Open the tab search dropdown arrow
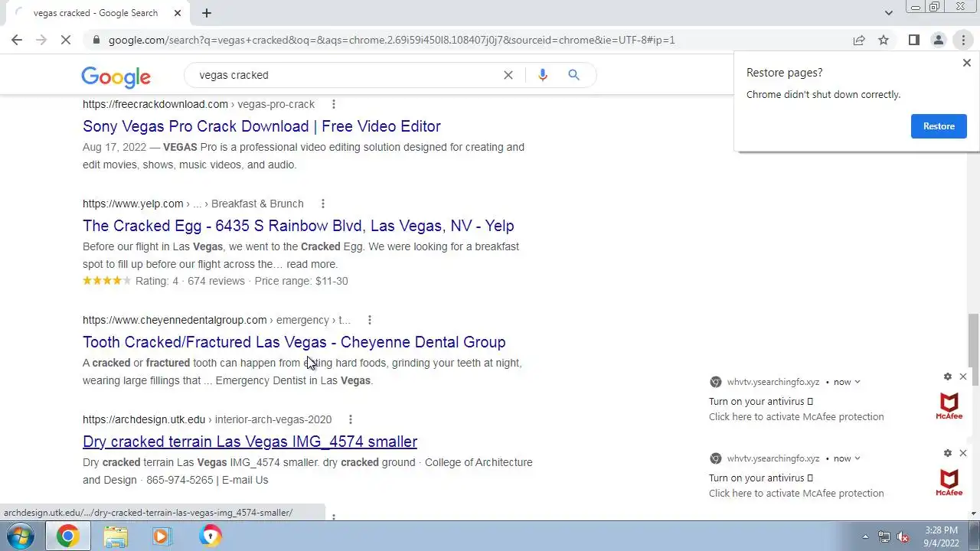980x551 pixels. (888, 13)
